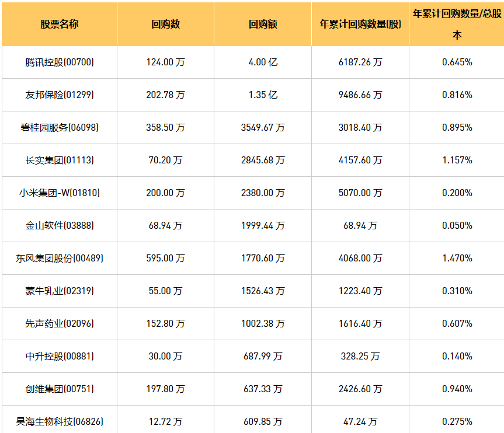
Task: Click the 0.140% ratio cell
Action: point(457,356)
